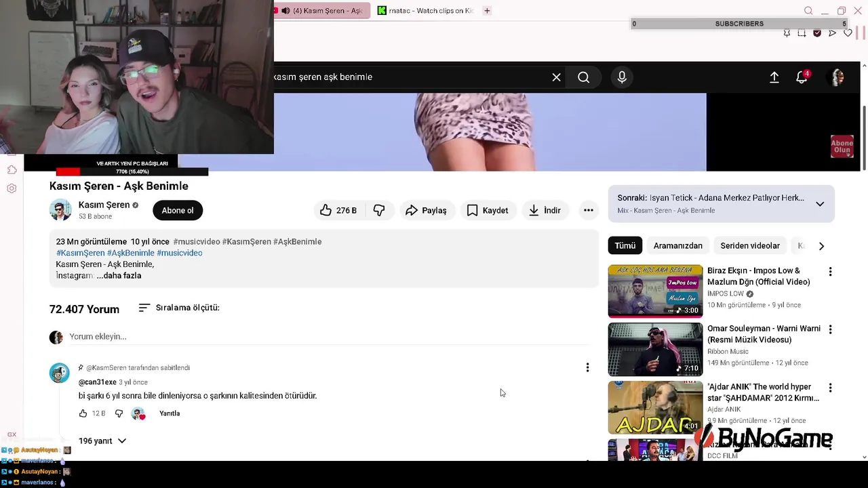Select the Seriden videolar filter chip
This screenshot has height=488, width=868.
[x=750, y=246]
